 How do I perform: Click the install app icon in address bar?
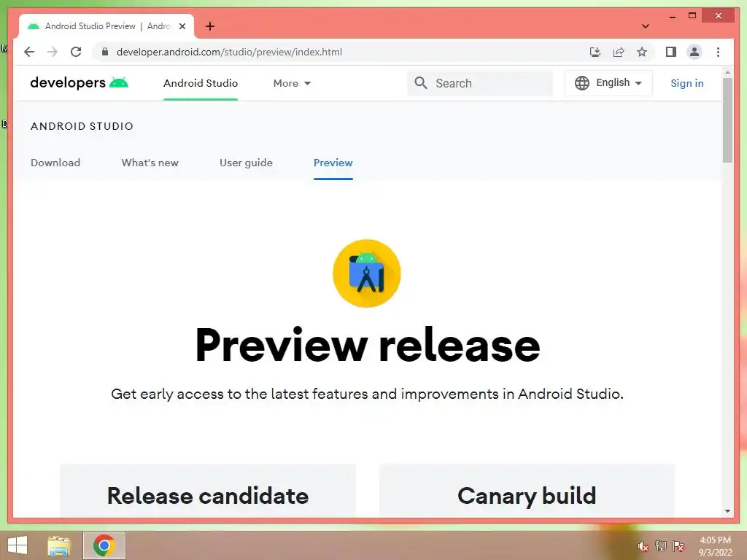pyautogui.click(x=595, y=52)
